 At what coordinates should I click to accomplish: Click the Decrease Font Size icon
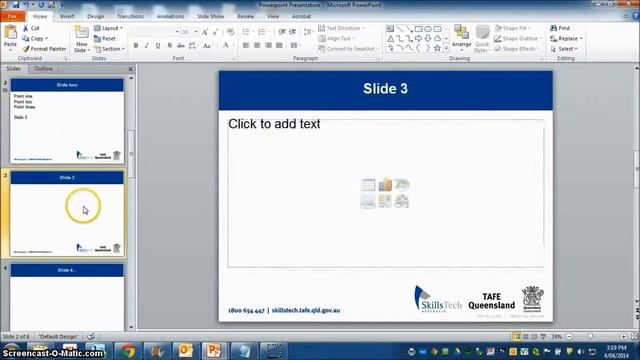(x=216, y=32)
